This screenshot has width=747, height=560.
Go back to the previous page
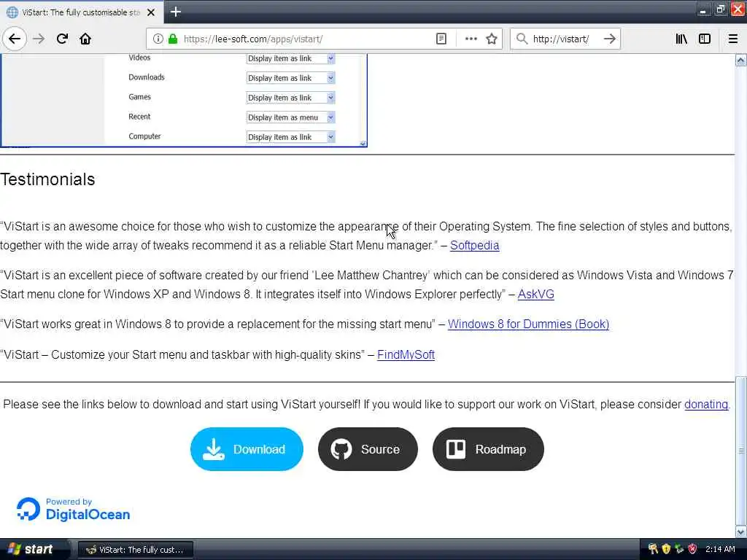click(x=15, y=39)
